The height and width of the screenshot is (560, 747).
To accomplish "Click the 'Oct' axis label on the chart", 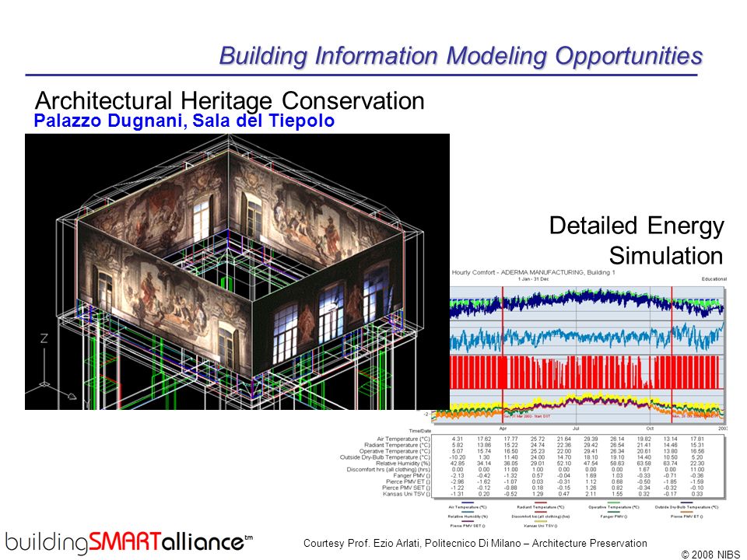I will 650,429.
